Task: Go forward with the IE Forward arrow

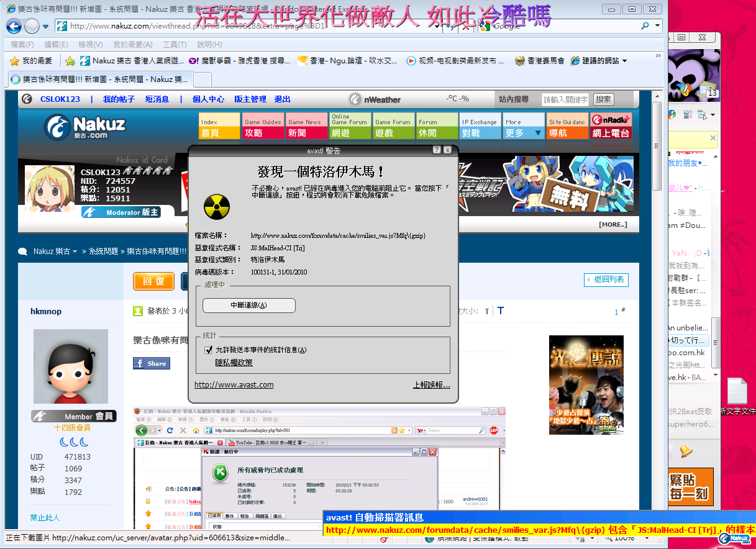Action: 32,26
